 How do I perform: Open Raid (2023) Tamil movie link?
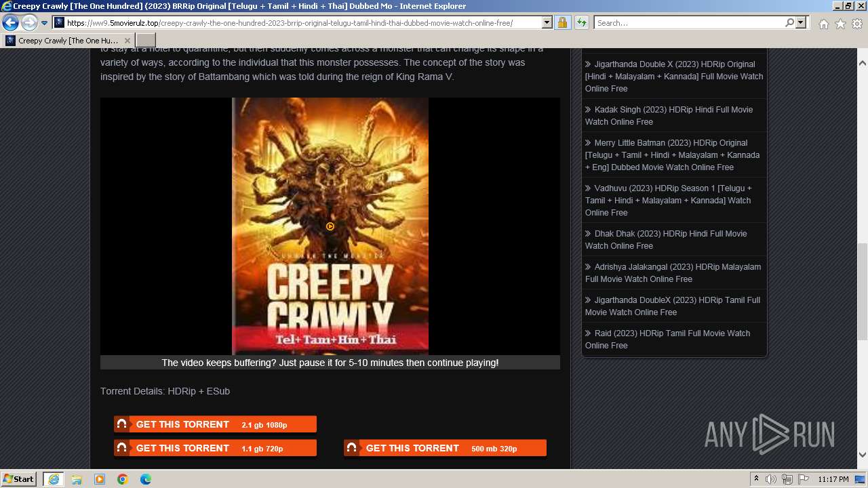pyautogui.click(x=667, y=340)
